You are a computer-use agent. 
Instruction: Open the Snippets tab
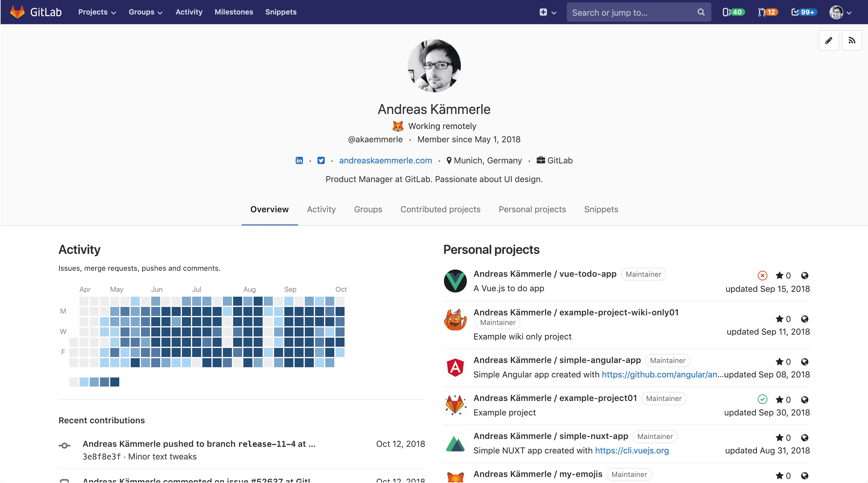coord(601,209)
